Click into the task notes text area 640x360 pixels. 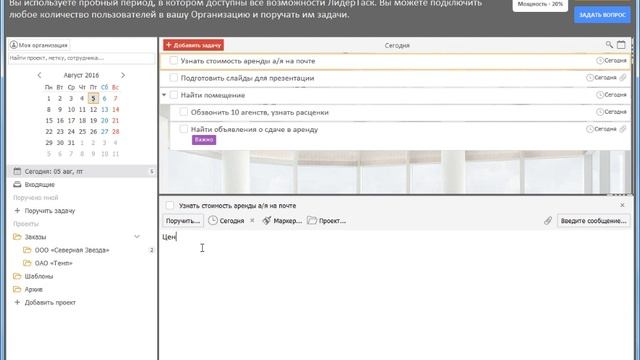click(396, 294)
